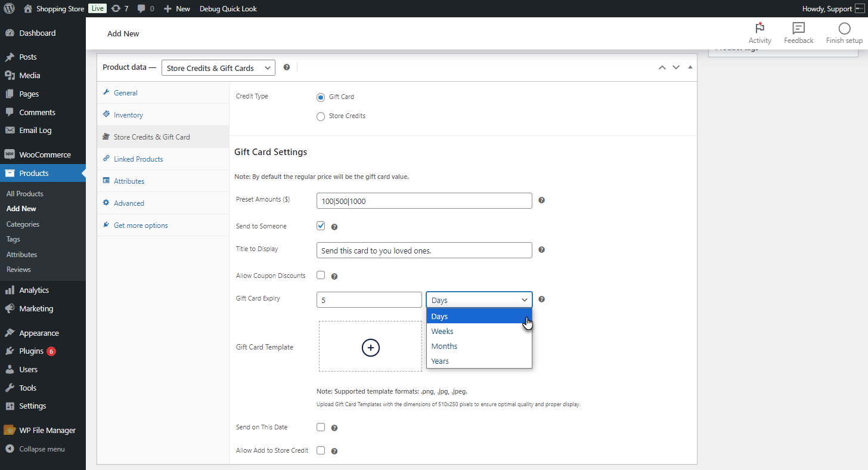This screenshot has width=868, height=470.
Task: Open the product type dropdown
Action: [x=218, y=68]
